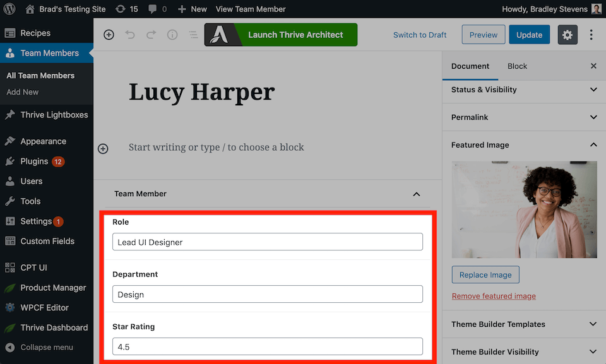Image resolution: width=606 pixels, height=364 pixels.
Task: Open the content structure info icon
Action: [172, 35]
